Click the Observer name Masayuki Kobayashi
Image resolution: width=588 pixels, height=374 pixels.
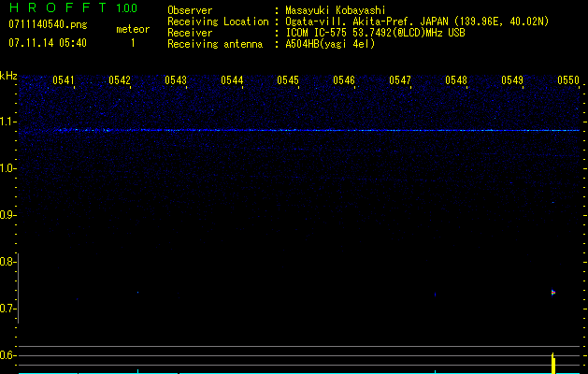336,10
